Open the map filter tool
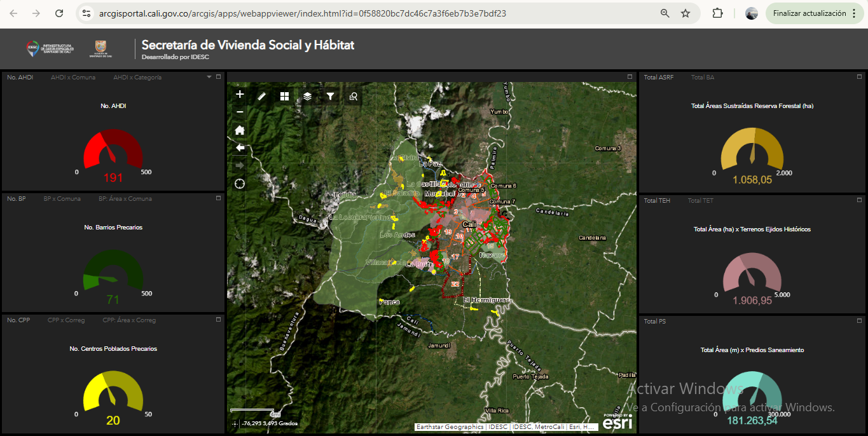 [330, 96]
